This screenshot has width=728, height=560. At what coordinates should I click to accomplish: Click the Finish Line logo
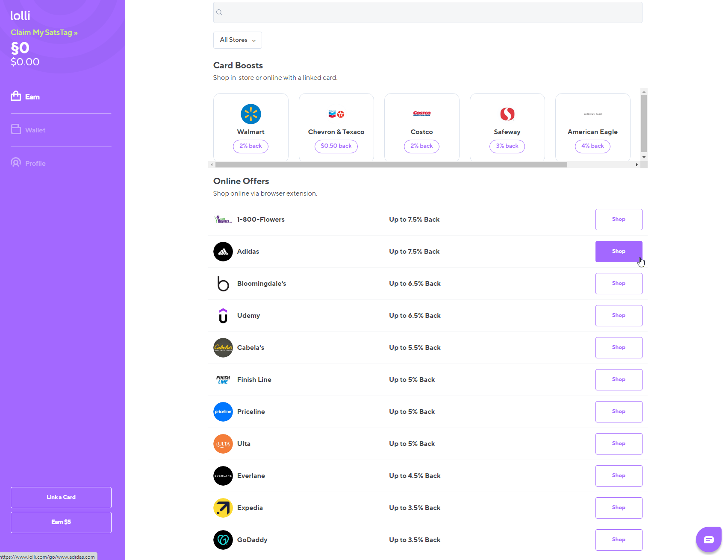pyautogui.click(x=223, y=380)
